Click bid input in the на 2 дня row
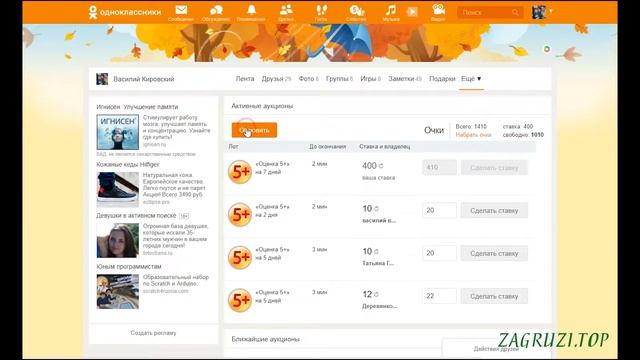The height and width of the screenshot is (360, 640). [439, 210]
